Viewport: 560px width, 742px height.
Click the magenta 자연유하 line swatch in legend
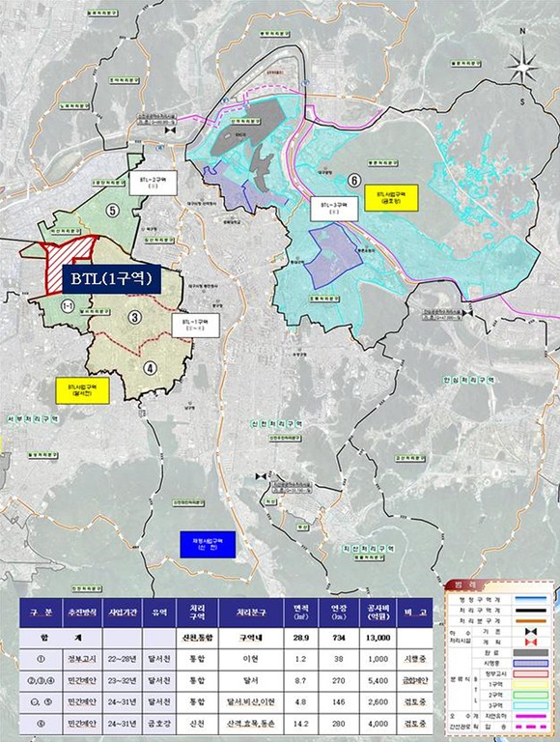click(x=532, y=716)
